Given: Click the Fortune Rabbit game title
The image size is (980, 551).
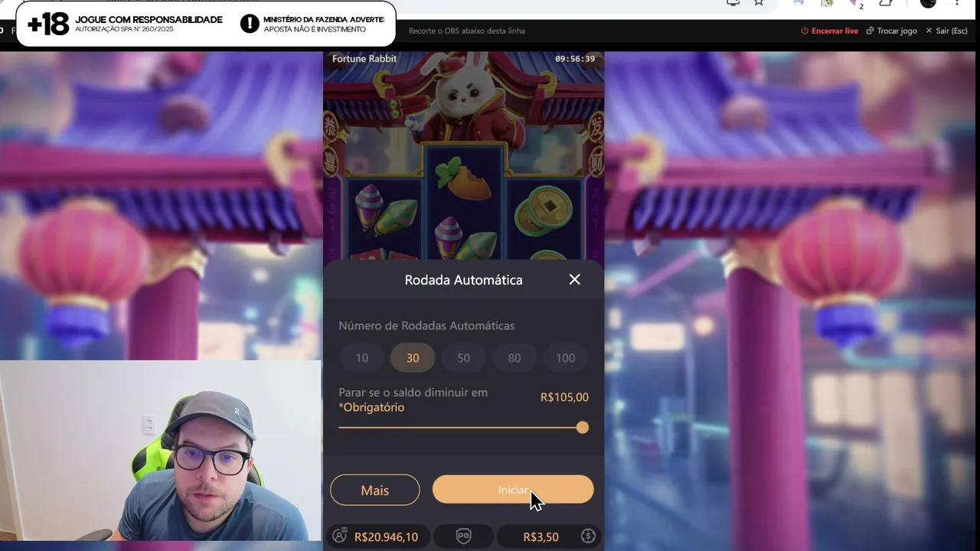Looking at the screenshot, I should [364, 59].
